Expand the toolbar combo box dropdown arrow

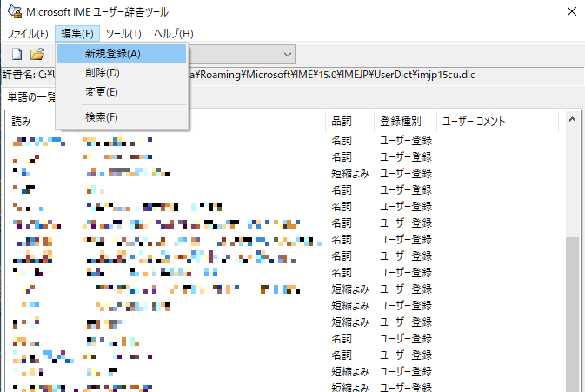pos(287,55)
